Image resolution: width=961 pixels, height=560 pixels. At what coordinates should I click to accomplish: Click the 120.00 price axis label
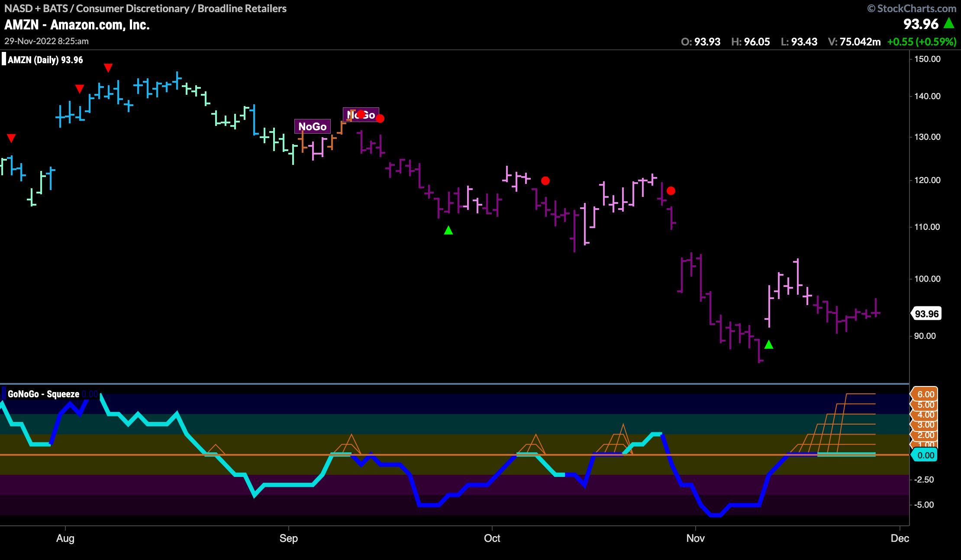(927, 180)
